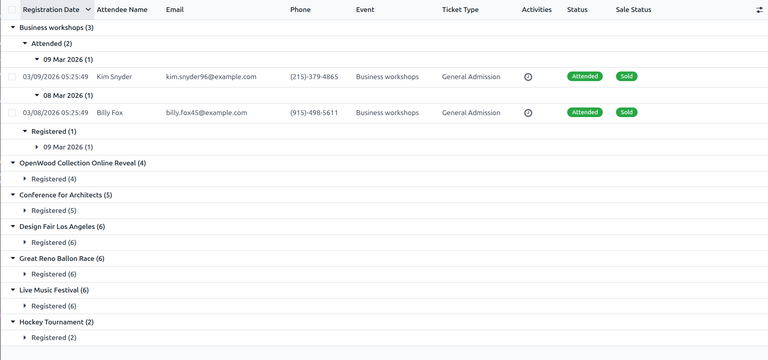
Task: Sort by Ticket Type column header
Action: pyautogui.click(x=460, y=10)
